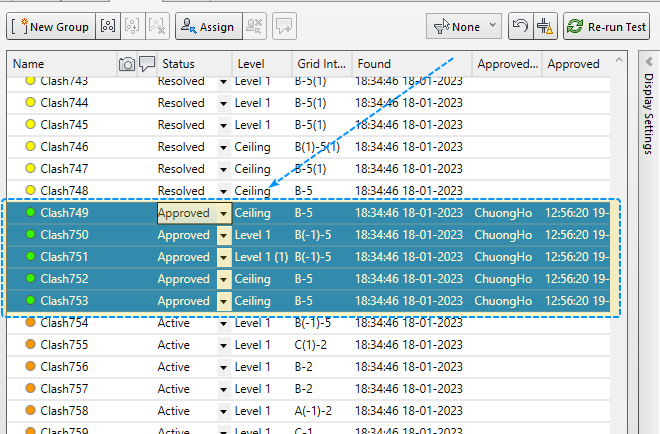This screenshot has width=660, height=434.
Task: Open the Display Settings side tab
Action: click(647, 112)
